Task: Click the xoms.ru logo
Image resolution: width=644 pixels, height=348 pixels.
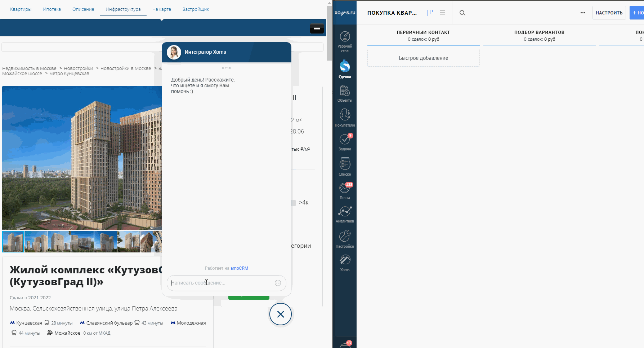Action: (x=345, y=13)
